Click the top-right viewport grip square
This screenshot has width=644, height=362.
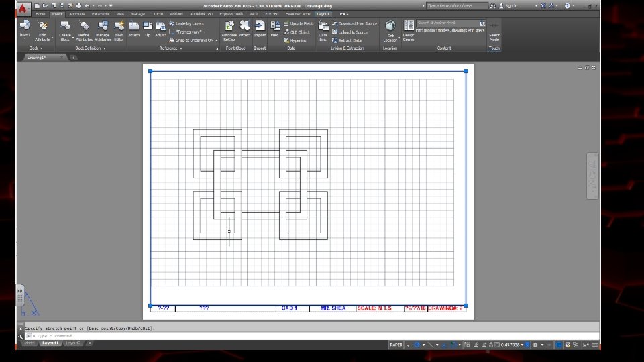pyautogui.click(x=466, y=71)
